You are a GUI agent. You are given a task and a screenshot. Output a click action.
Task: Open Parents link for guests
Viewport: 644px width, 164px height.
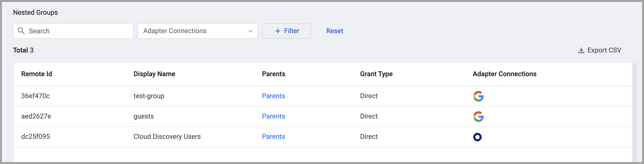[273, 116]
